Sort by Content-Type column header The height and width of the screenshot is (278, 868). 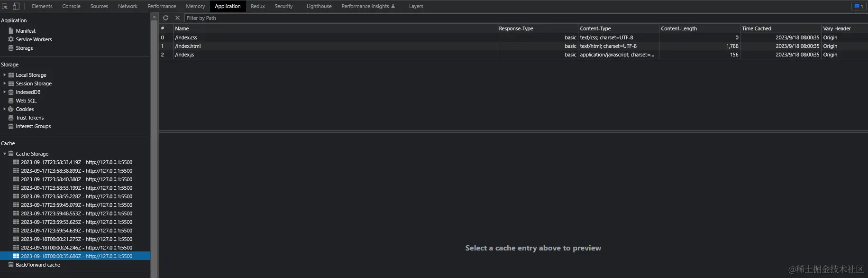tap(618, 28)
